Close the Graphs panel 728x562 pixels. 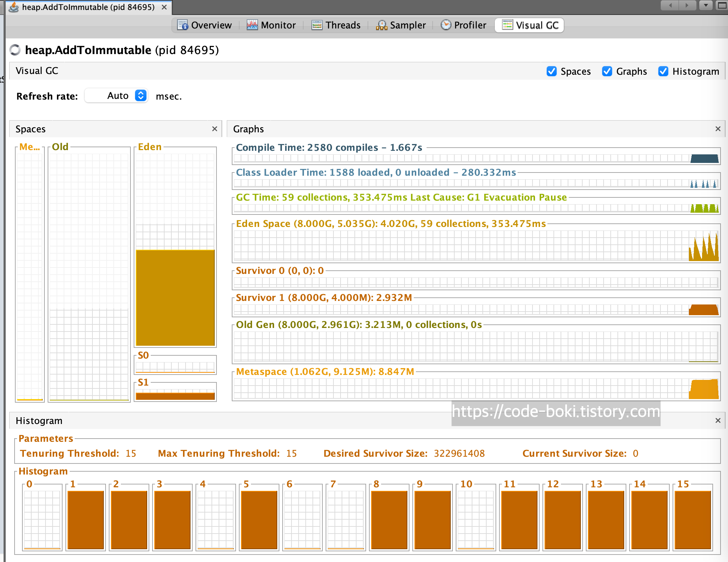718,129
